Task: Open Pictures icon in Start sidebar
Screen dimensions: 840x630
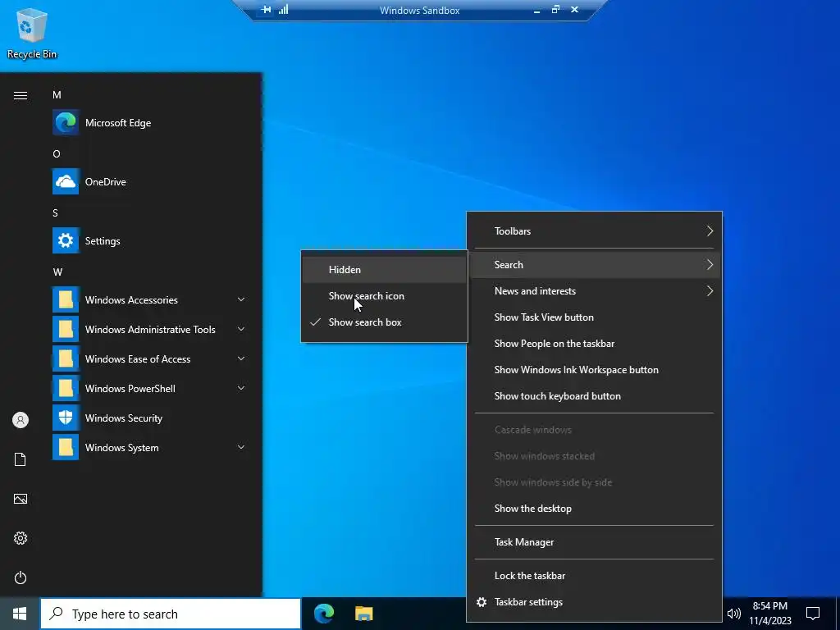Action: [x=21, y=499]
